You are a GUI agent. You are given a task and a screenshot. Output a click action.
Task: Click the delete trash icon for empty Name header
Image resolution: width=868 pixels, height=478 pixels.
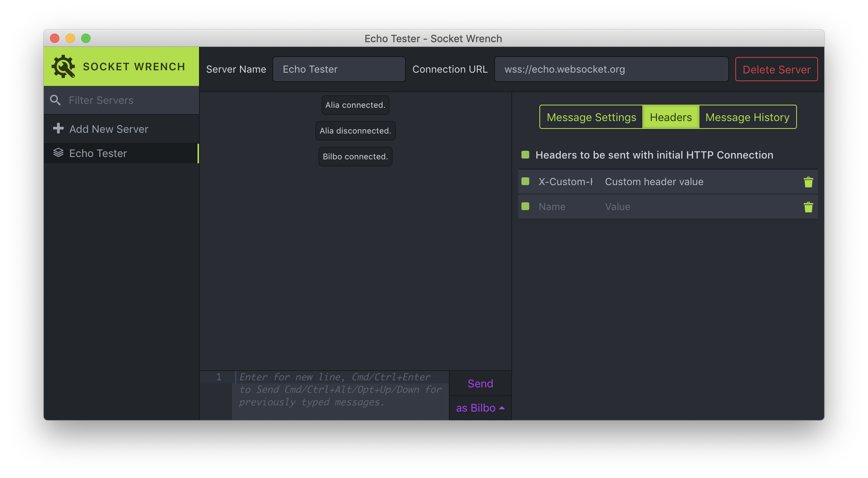click(809, 207)
